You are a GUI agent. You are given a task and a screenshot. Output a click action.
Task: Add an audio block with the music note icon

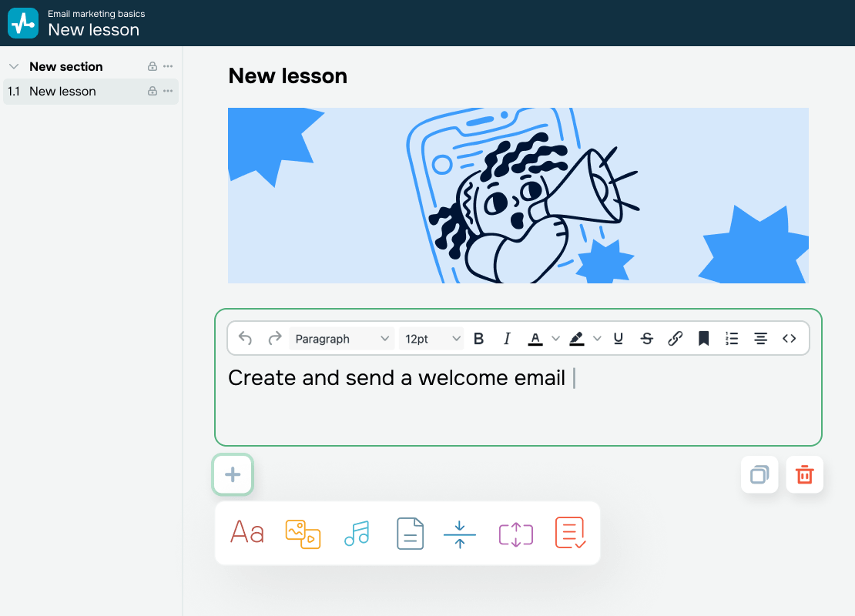click(357, 533)
